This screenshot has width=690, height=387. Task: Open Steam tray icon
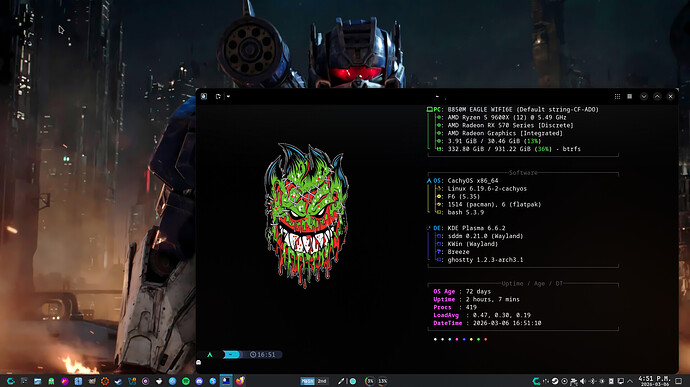tap(555, 381)
